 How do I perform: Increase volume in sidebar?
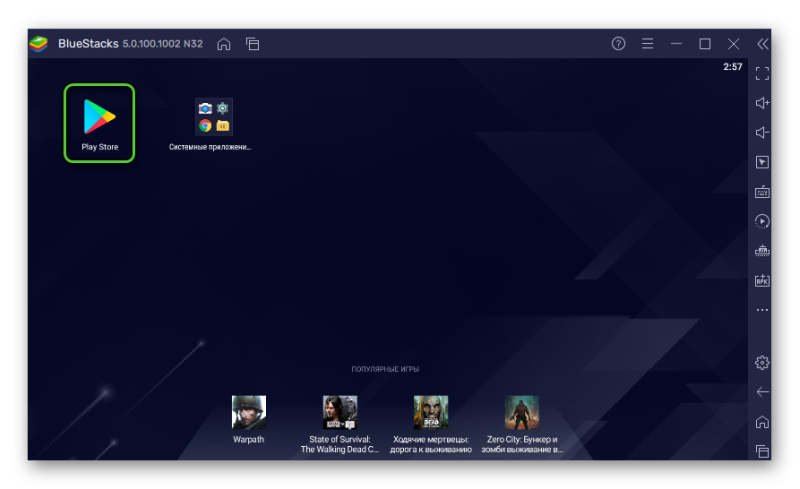coord(762,103)
